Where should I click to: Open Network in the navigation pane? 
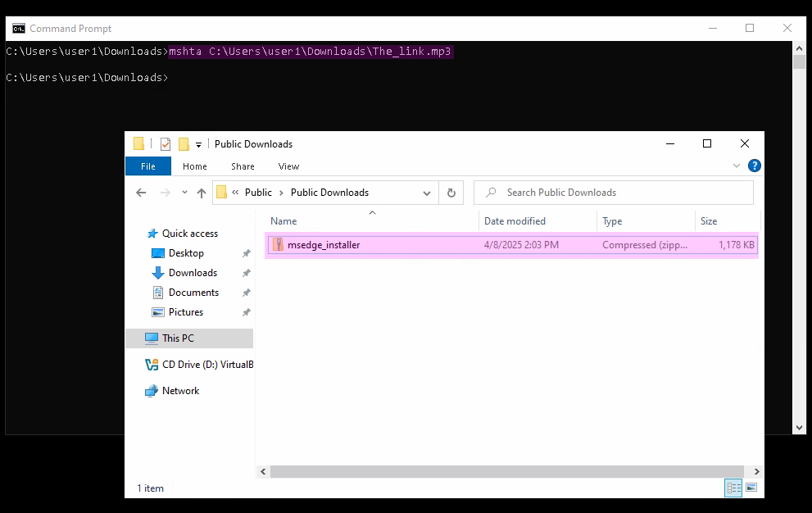click(181, 391)
